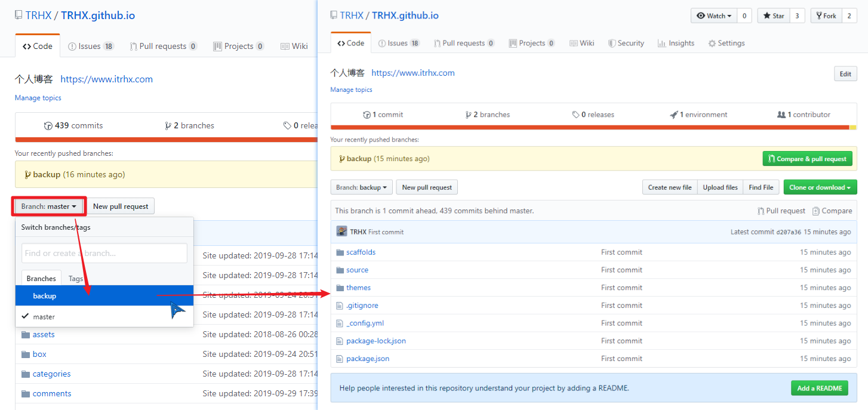Click the Edit description button
The width and height of the screenshot is (868, 410).
(x=845, y=74)
